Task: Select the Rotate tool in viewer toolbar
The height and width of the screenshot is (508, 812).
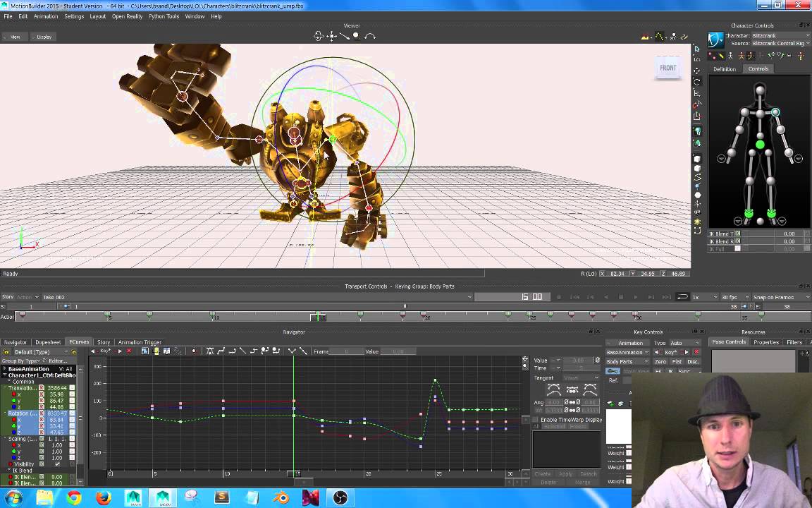Action: (697, 82)
